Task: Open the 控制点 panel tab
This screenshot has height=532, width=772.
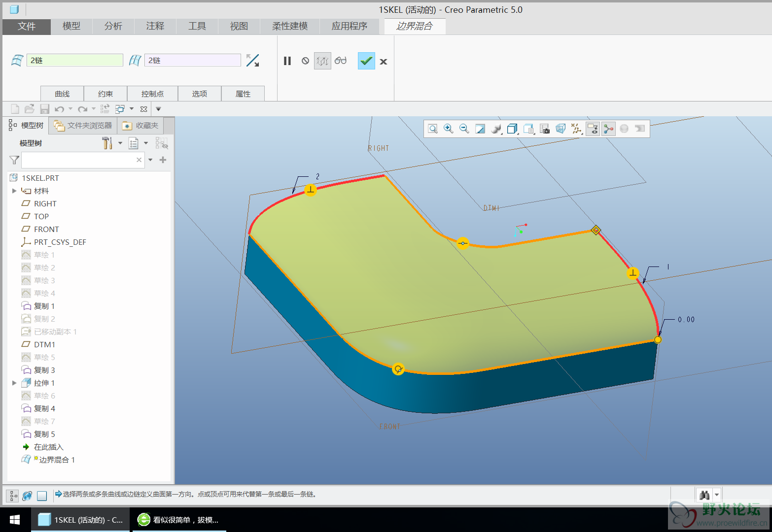Action: pyautogui.click(x=152, y=94)
